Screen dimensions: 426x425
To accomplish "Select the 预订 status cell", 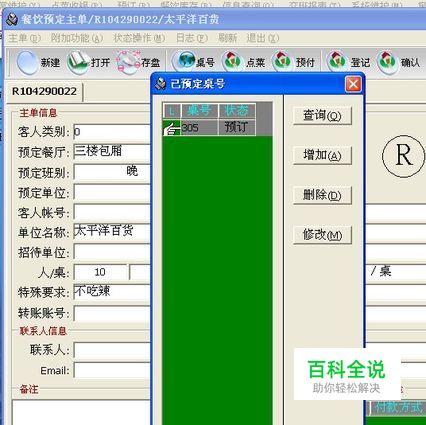I will [237, 128].
